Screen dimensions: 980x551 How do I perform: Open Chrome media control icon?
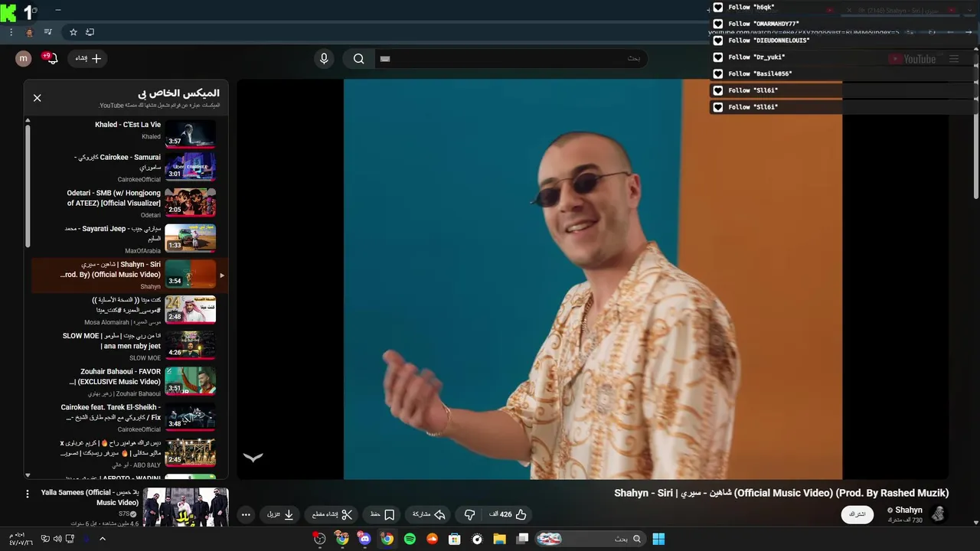[x=47, y=32]
